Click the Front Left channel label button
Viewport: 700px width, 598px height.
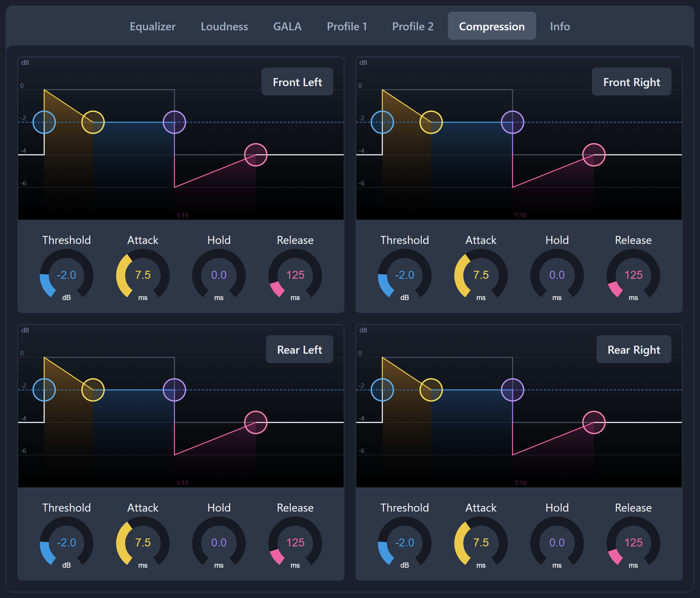297,82
